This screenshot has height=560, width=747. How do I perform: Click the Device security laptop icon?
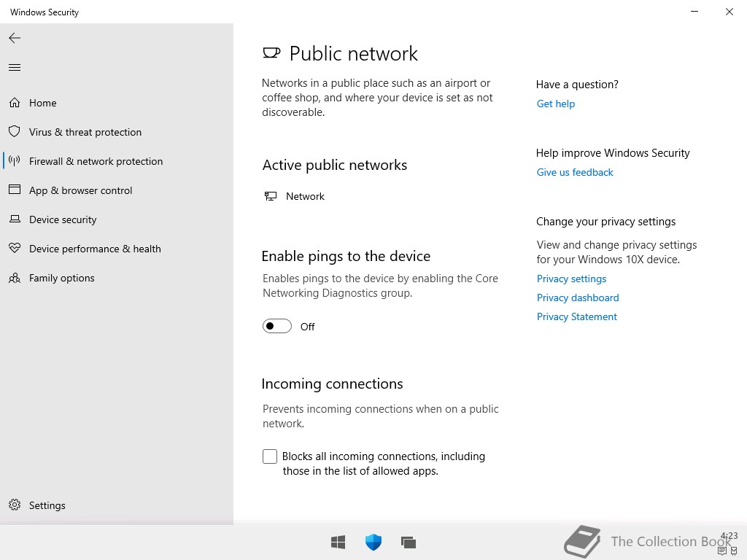(15, 219)
